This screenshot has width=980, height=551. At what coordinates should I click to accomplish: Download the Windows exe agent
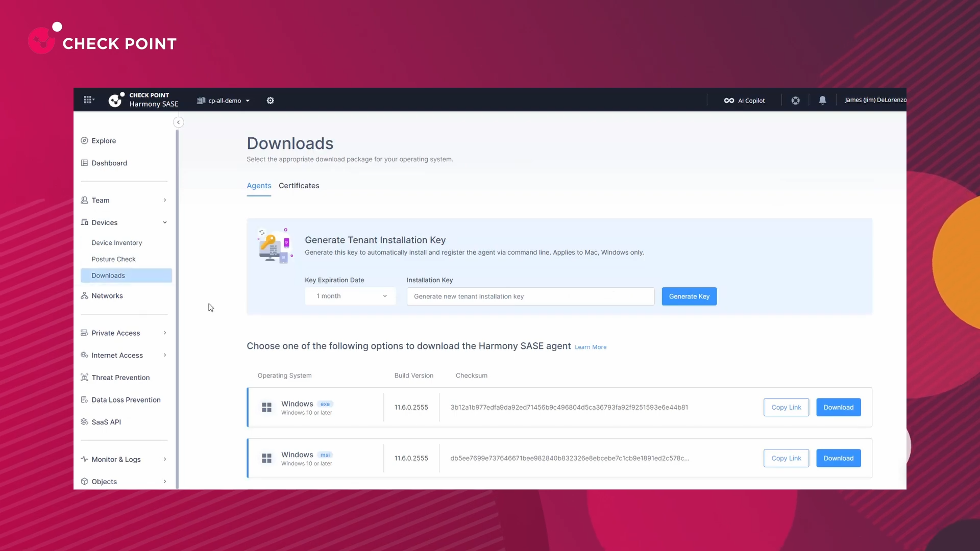(x=838, y=407)
